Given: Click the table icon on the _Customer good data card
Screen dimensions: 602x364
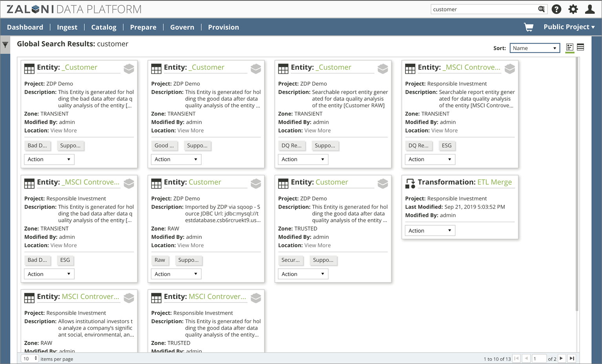Looking at the screenshot, I should [156, 69].
